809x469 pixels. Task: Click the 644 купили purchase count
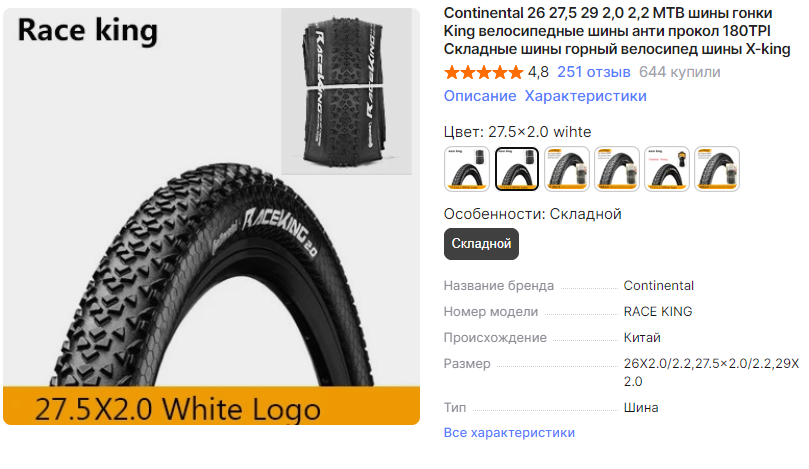click(x=679, y=72)
